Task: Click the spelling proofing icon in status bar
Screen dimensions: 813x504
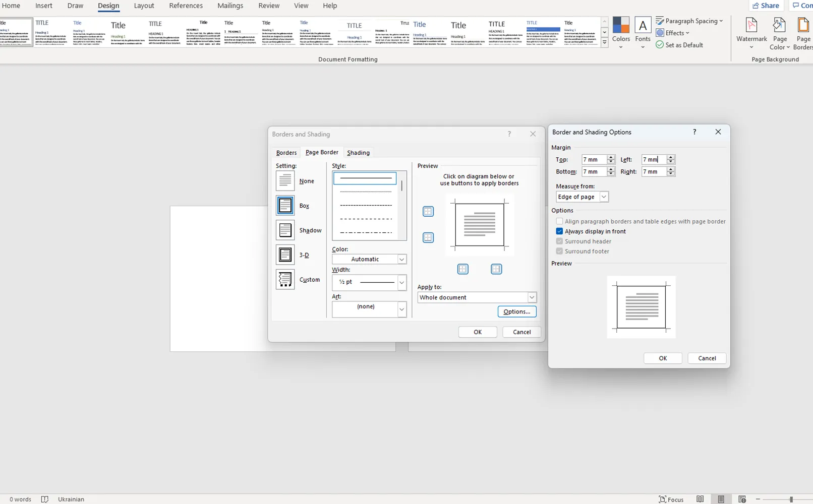Action: (x=44, y=499)
